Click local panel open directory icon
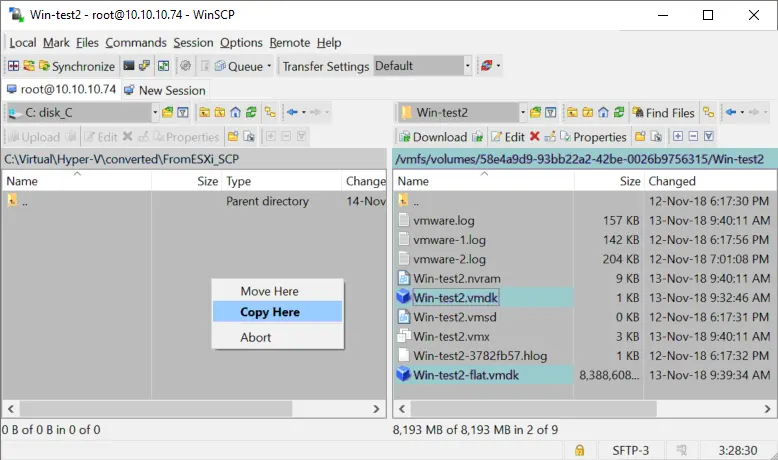The image size is (778, 460). click(168, 113)
